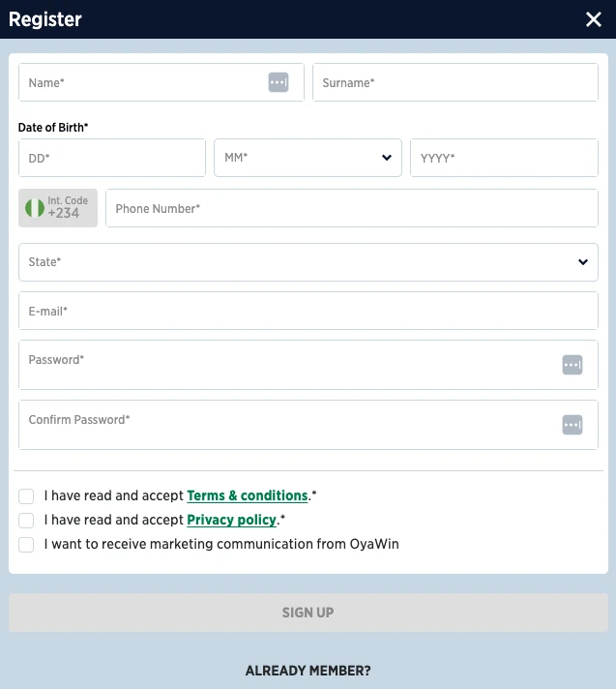
Task: Click the Nigerian flag country code selector
Action: [x=58, y=208]
